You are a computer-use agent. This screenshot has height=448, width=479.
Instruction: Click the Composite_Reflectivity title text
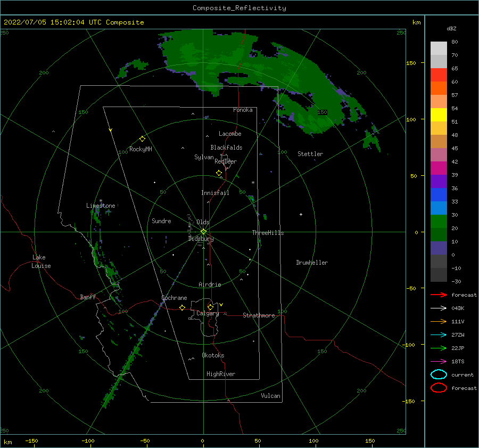(x=239, y=8)
